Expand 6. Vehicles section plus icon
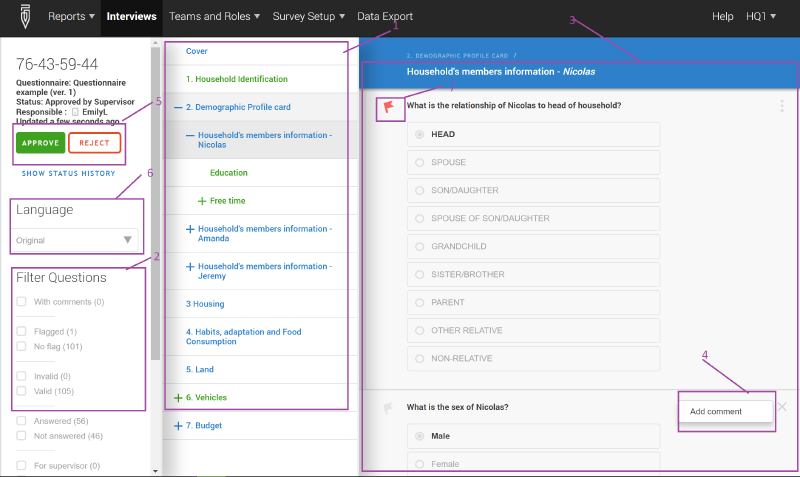Image resolution: width=800 pixels, height=477 pixels. [179, 397]
